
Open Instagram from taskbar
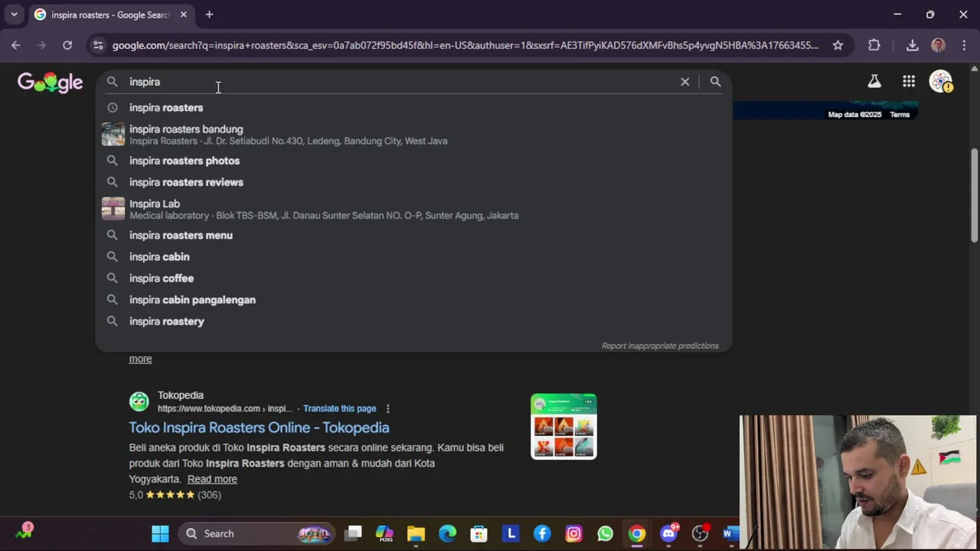click(x=573, y=533)
